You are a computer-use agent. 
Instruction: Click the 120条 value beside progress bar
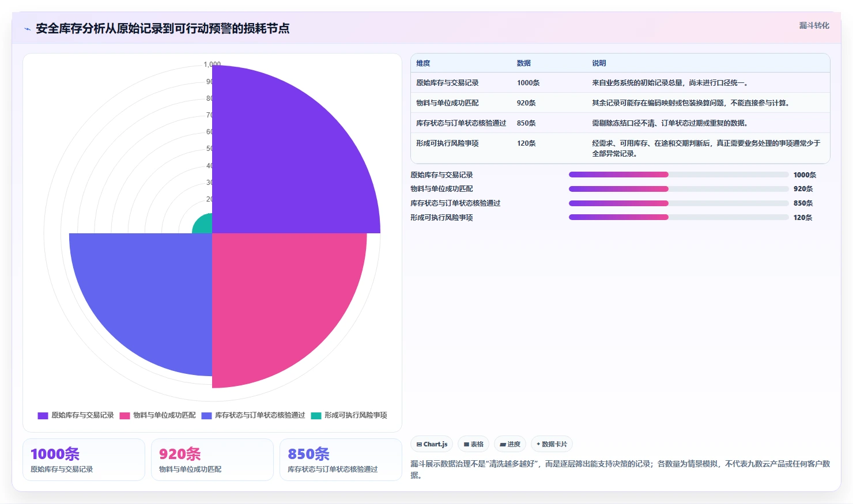pos(803,218)
